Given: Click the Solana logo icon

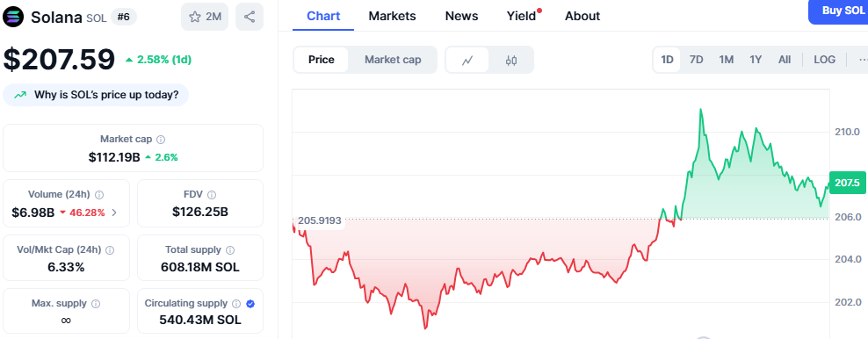Looking at the screenshot, I should 14,16.
